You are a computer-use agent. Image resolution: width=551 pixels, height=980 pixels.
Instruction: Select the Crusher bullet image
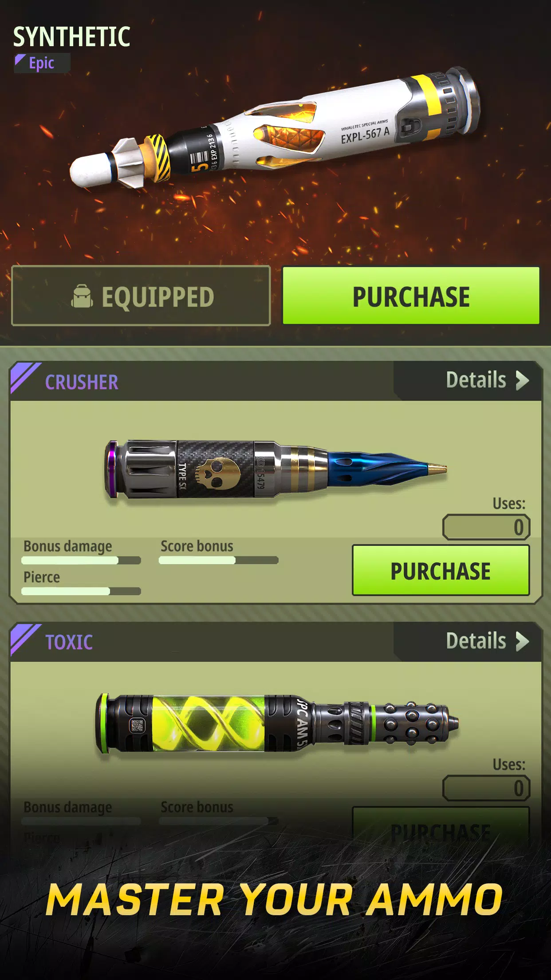(x=275, y=470)
